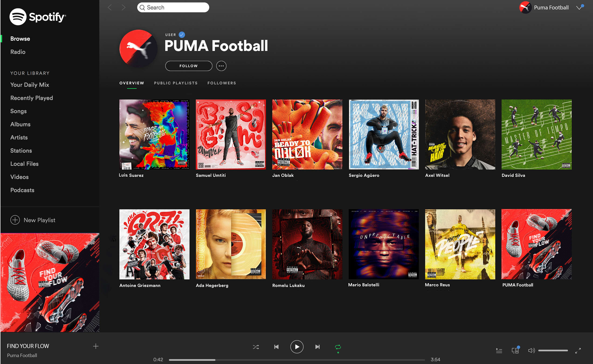Open Songs in your library
Image resolution: width=593 pixels, height=364 pixels.
click(18, 111)
